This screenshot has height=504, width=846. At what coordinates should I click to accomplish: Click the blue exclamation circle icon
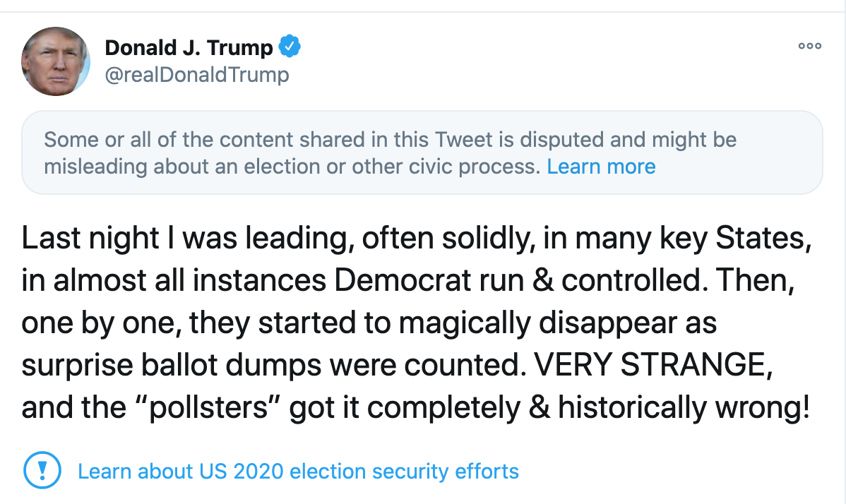[42, 470]
